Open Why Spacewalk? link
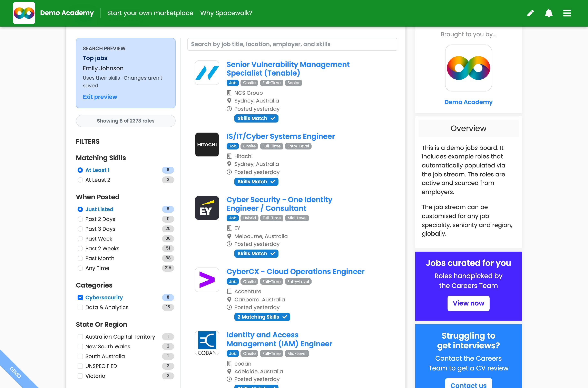 tap(226, 13)
